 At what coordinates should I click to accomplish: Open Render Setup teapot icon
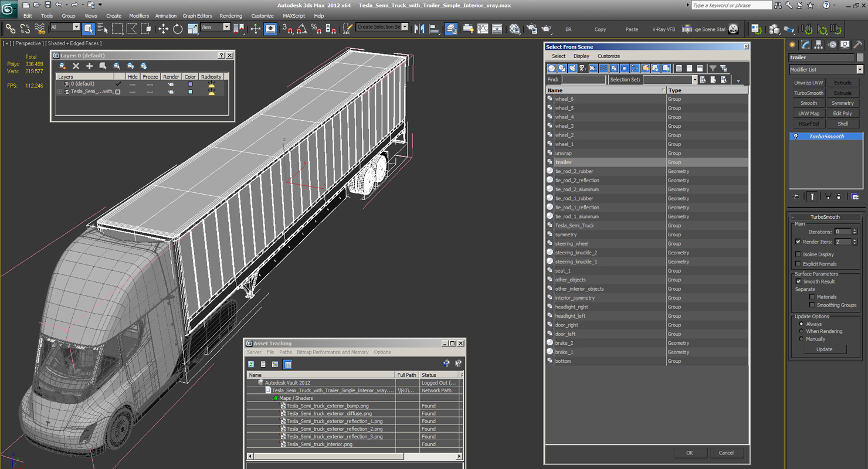pos(532,28)
